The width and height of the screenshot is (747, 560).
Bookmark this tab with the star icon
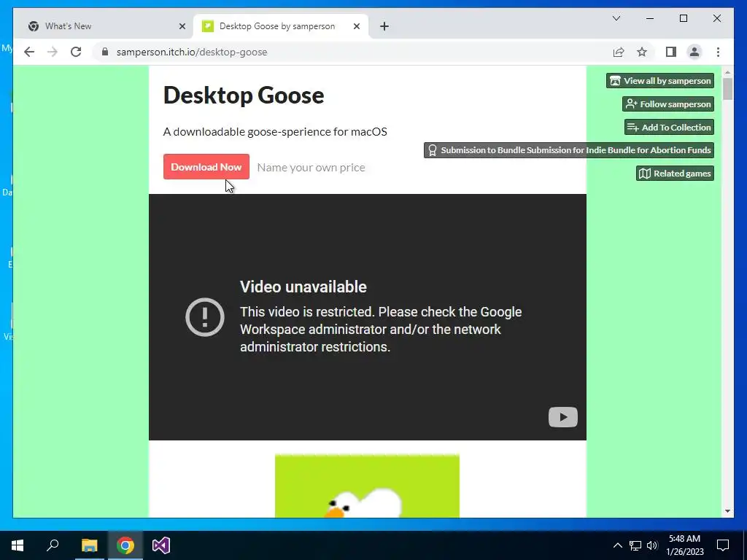(x=642, y=52)
